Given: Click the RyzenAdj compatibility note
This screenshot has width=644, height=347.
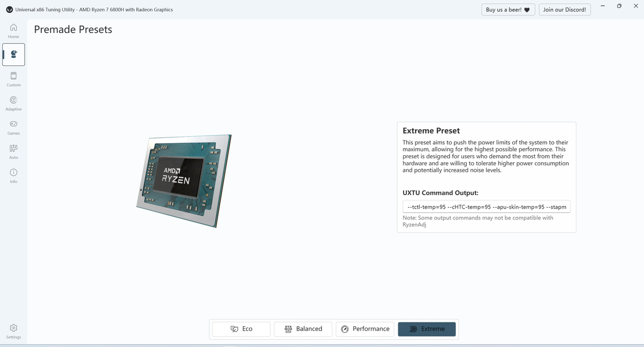Looking at the screenshot, I should 478,221.
